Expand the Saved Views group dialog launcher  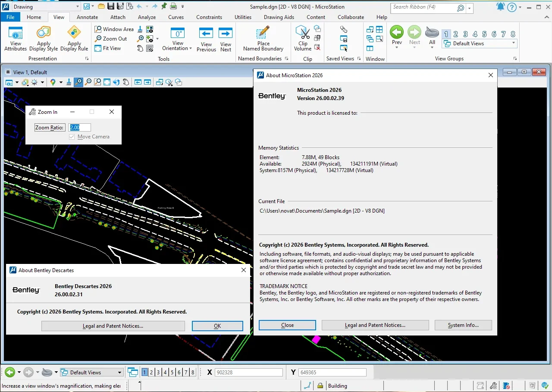coord(359,59)
